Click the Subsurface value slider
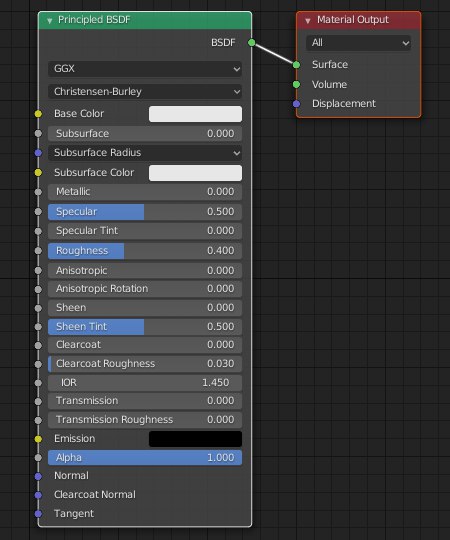Image resolution: width=450 pixels, height=540 pixels. tap(145, 134)
